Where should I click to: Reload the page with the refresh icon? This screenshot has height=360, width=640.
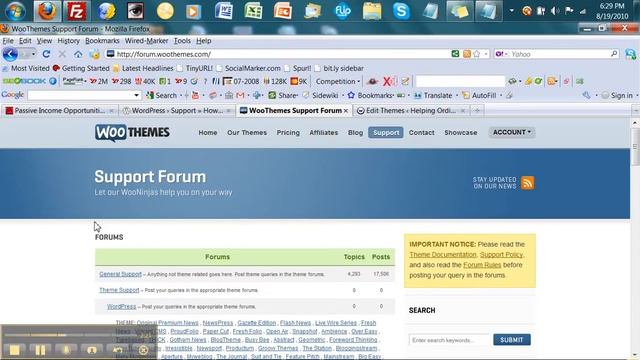click(46, 54)
